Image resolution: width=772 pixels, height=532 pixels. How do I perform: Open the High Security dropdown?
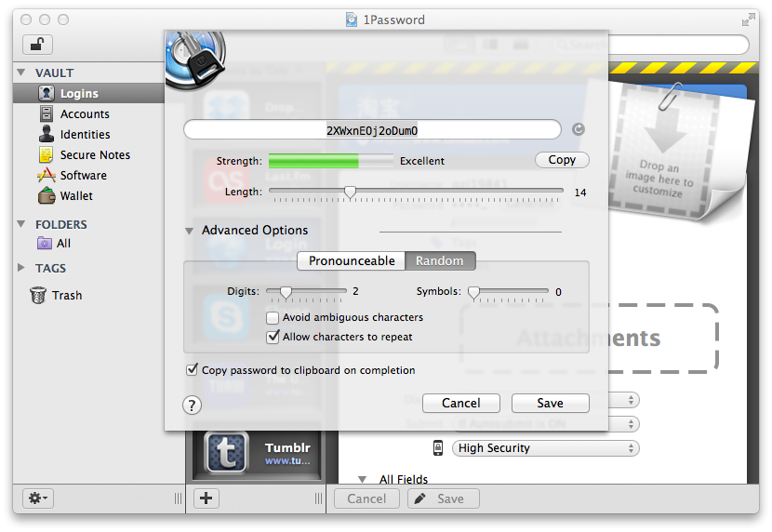pyautogui.click(x=546, y=448)
